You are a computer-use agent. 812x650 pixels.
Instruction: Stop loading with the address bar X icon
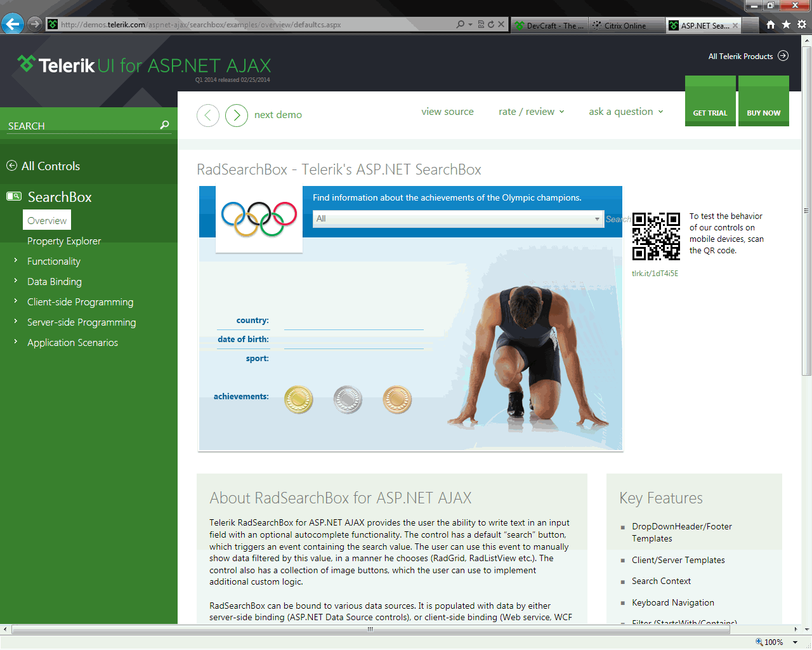click(x=501, y=24)
